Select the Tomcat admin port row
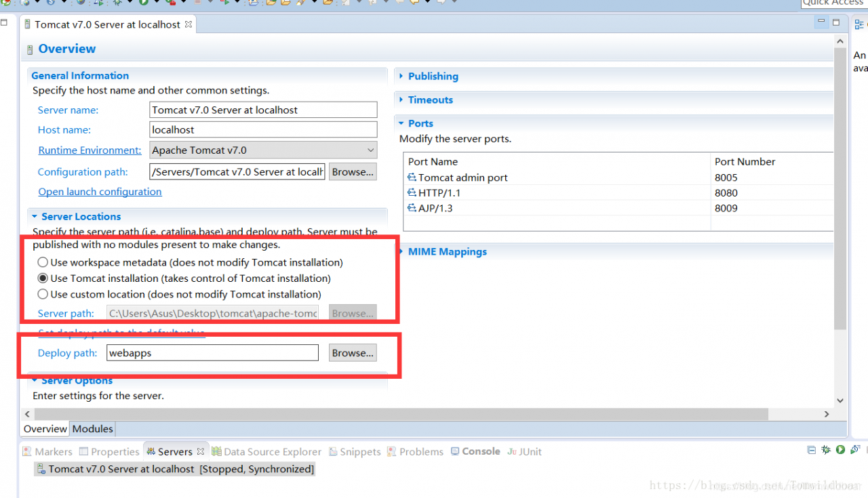This screenshot has width=868, height=498. (618, 178)
